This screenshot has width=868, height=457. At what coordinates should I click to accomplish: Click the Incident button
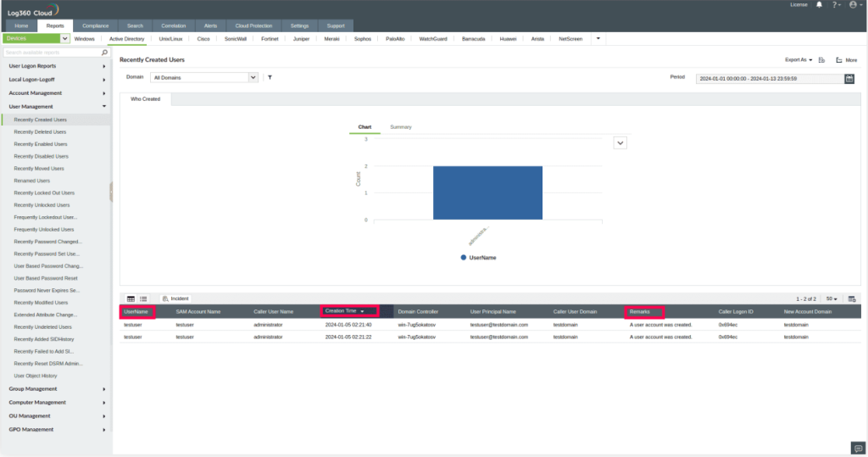click(175, 298)
